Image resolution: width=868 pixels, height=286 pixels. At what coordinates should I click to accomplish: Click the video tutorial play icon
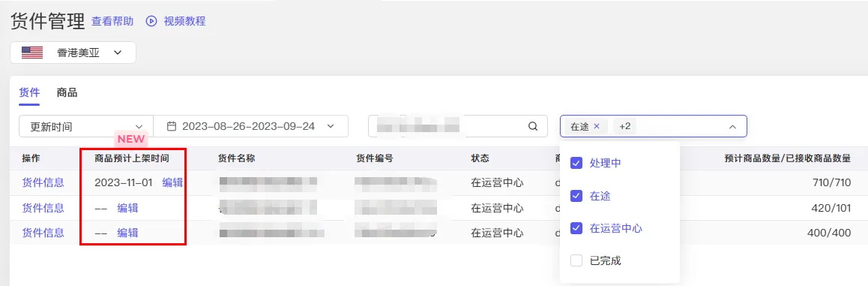pos(151,21)
